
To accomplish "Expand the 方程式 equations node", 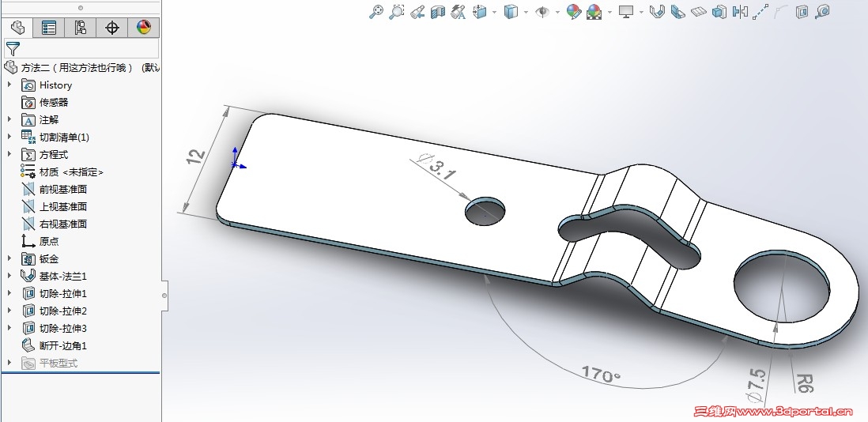I will [x=9, y=154].
